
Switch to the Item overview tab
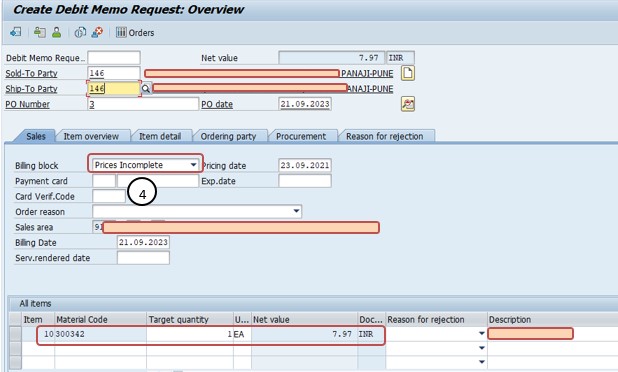tap(91, 136)
